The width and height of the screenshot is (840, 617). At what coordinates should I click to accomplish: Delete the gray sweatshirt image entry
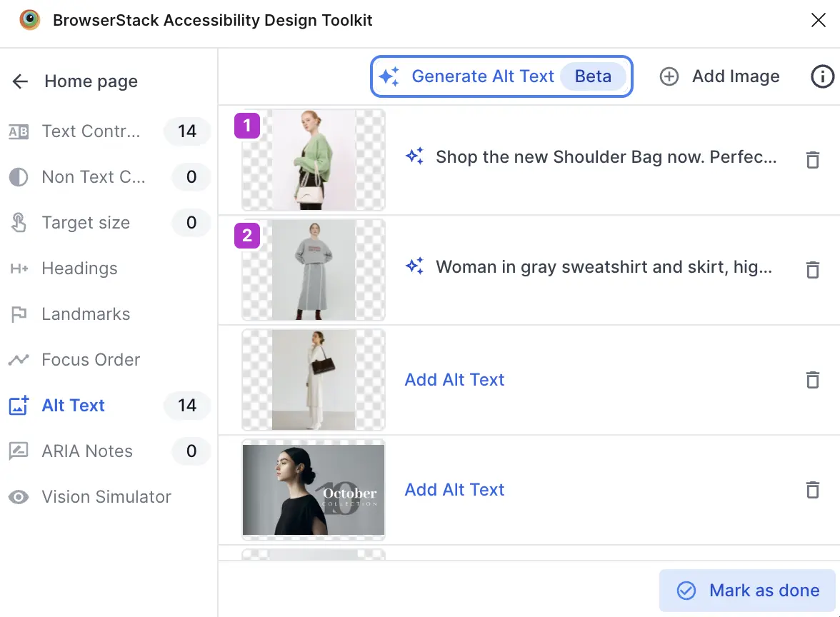click(x=813, y=269)
